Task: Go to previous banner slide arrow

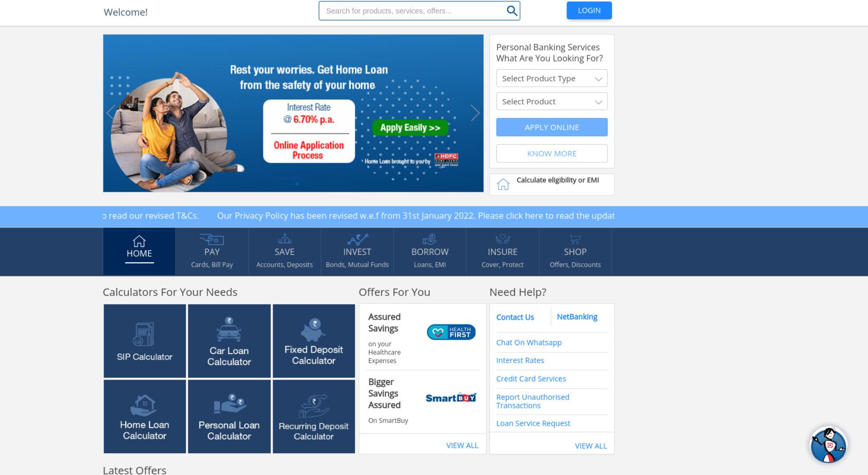Action: [111, 113]
